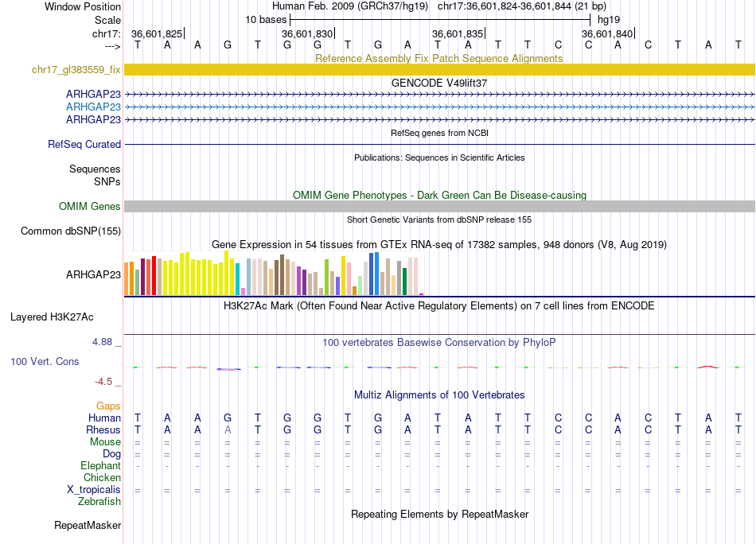This screenshot has height=544, width=756.
Task: Open the light-blue ARHGAP23 transcript label
Action: pos(94,107)
